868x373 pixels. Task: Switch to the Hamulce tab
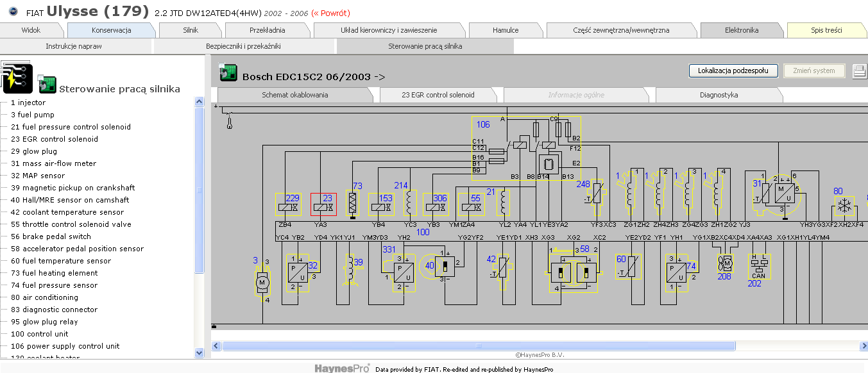coord(506,30)
